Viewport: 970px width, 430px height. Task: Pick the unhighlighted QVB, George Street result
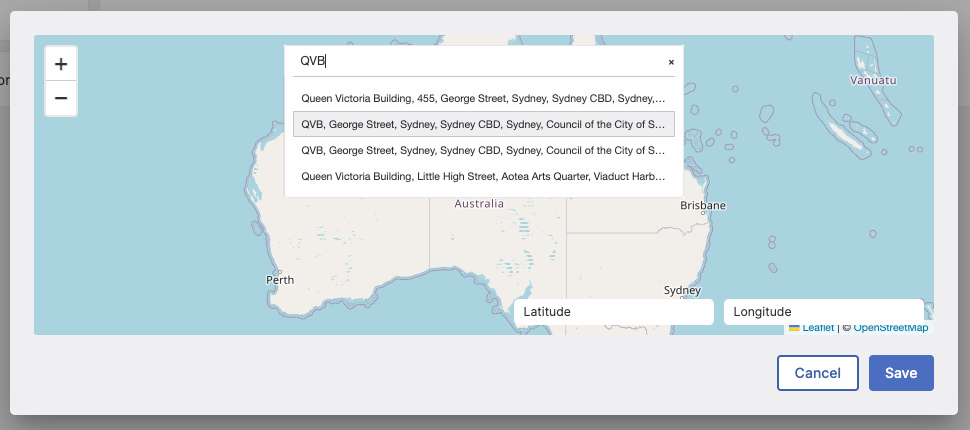coord(483,150)
